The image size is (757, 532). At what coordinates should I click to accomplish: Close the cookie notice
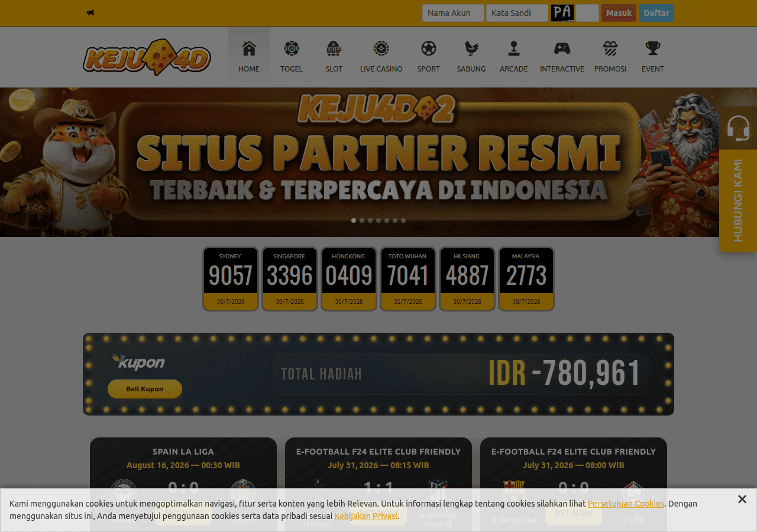742,499
